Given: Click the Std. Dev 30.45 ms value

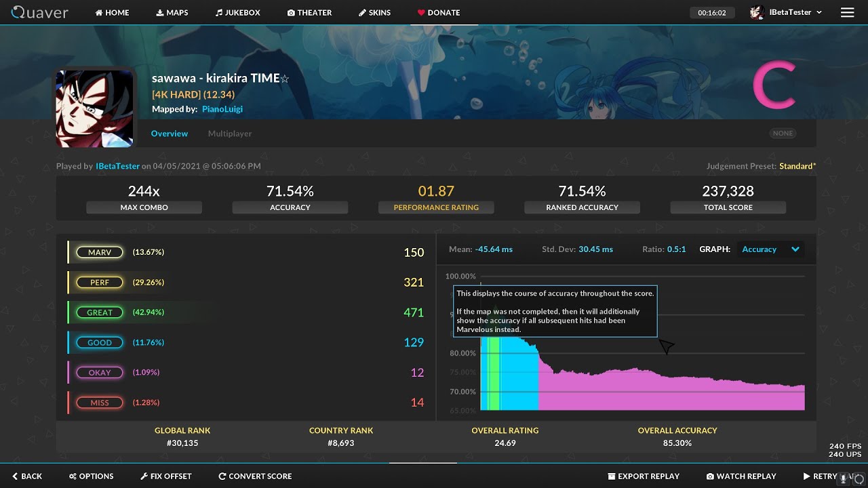Looking at the screenshot, I should [x=595, y=249].
